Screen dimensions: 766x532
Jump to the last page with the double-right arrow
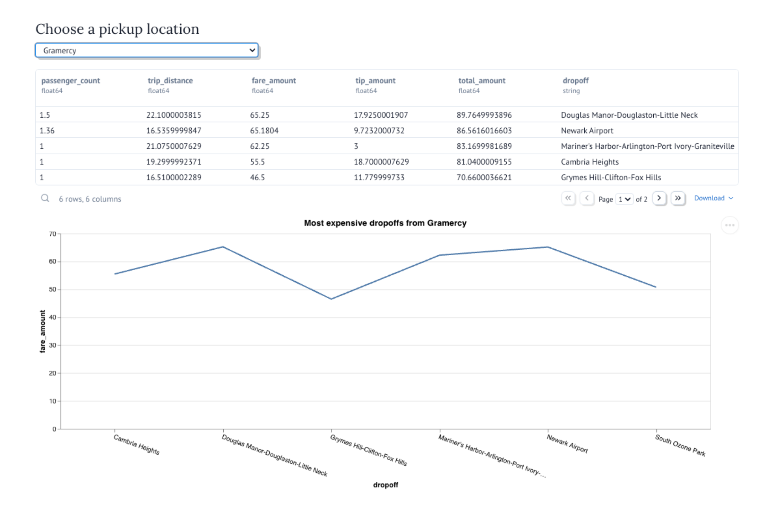(x=678, y=198)
